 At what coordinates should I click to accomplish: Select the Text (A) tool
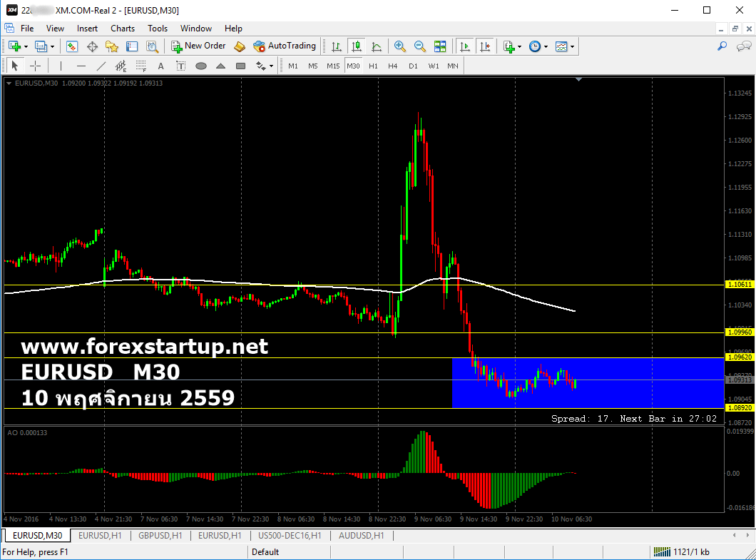pyautogui.click(x=160, y=66)
